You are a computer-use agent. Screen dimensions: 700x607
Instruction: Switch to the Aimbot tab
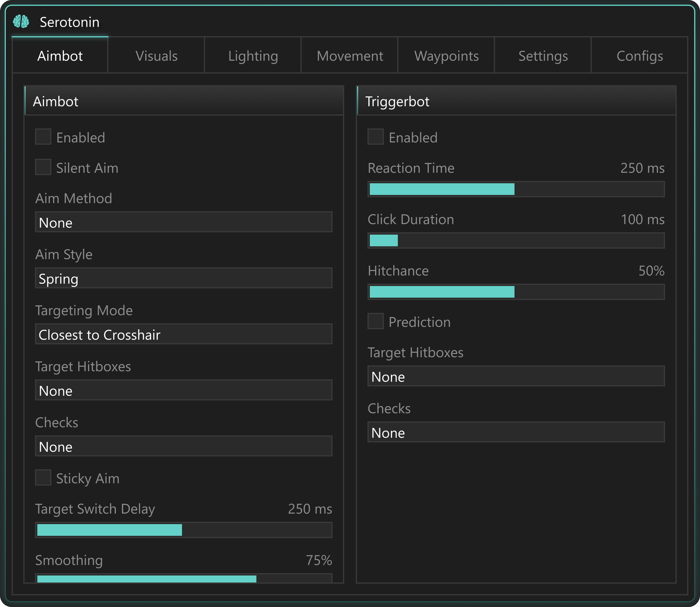(60, 55)
